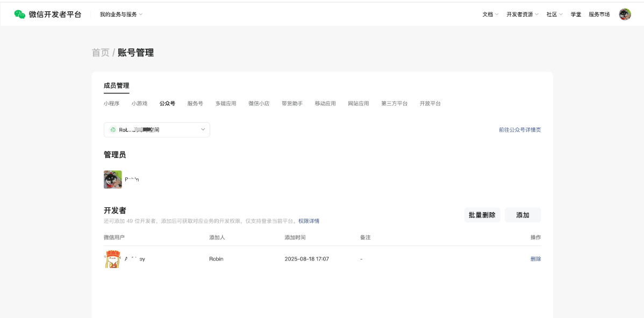
Task: Go to 前往公众号详情页 link
Action: (519, 130)
